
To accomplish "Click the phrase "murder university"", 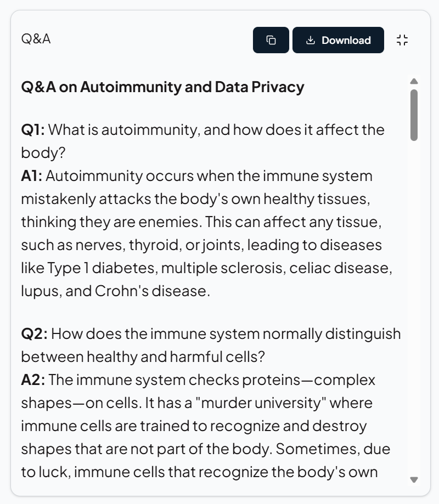I will click(264, 403).
